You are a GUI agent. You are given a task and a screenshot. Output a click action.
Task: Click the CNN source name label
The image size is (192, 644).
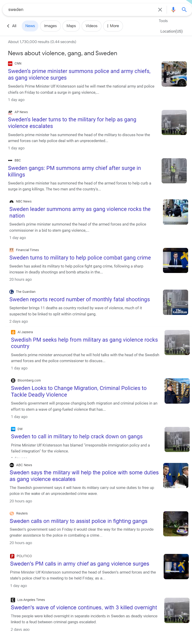pos(18,63)
